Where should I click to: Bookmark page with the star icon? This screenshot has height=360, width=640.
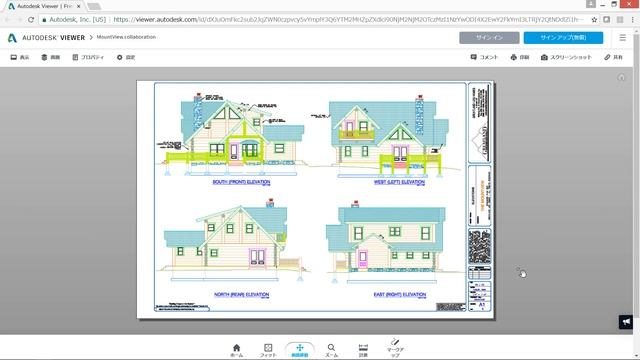tap(594, 19)
